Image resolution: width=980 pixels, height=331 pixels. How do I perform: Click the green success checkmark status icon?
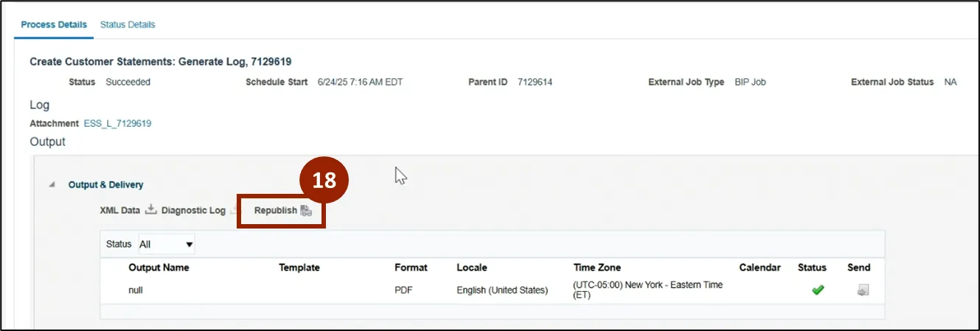[x=817, y=290]
